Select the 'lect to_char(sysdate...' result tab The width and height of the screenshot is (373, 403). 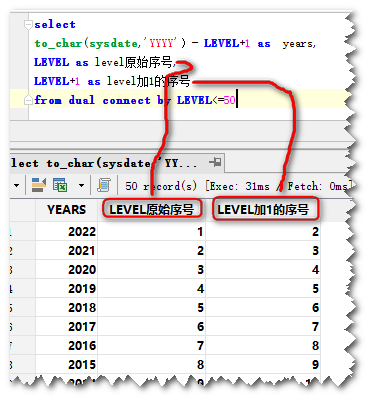point(104,163)
